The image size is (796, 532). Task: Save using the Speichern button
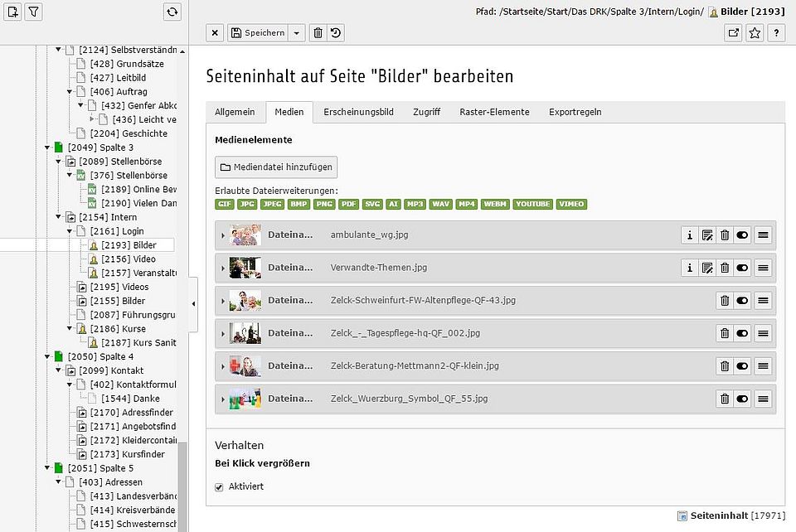tap(258, 33)
